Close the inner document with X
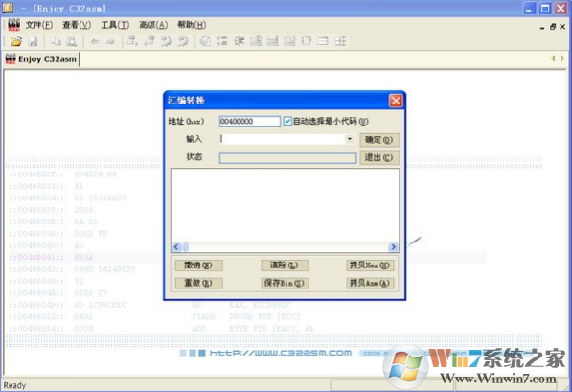The image size is (572, 392). coord(562,27)
